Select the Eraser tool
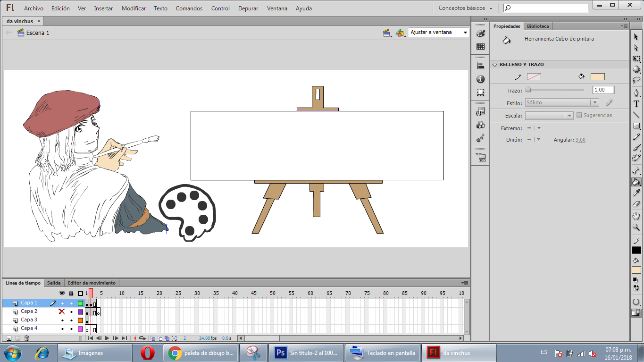Screen dimensions: 644x362 [x=636, y=203]
